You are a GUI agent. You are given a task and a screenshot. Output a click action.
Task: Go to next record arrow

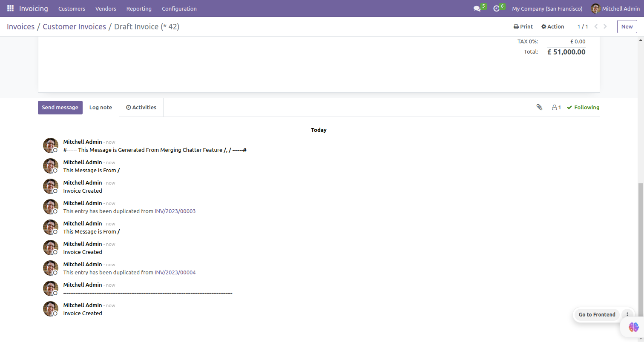tap(605, 26)
